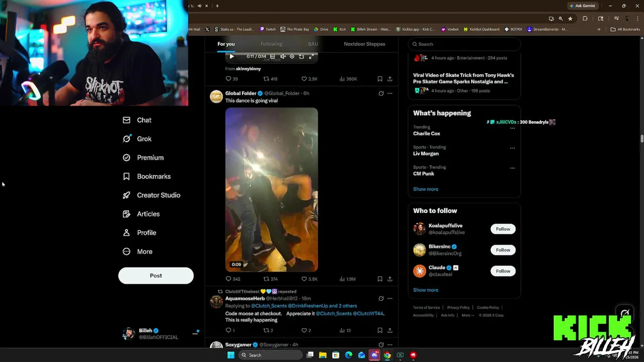Select the For you tab
This screenshot has width=644, height=362.
click(226, 44)
